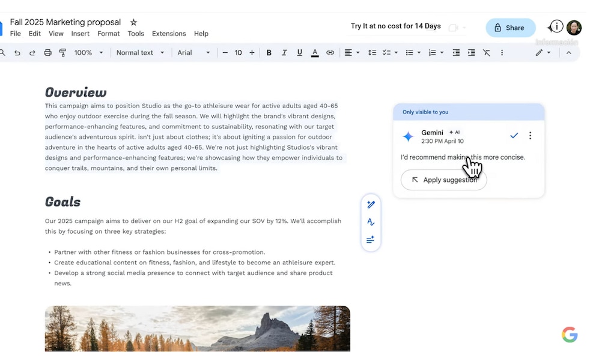Click the Overview heading

point(76,93)
